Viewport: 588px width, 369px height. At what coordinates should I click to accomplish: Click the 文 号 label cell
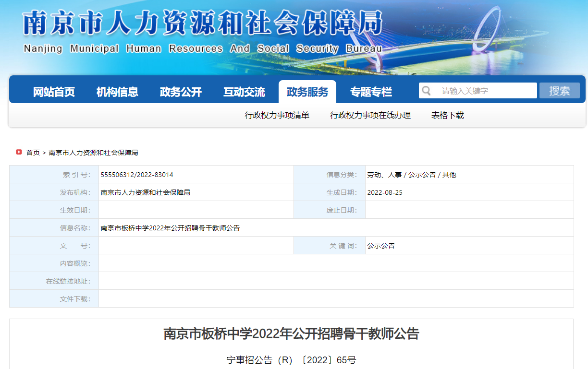click(54, 246)
